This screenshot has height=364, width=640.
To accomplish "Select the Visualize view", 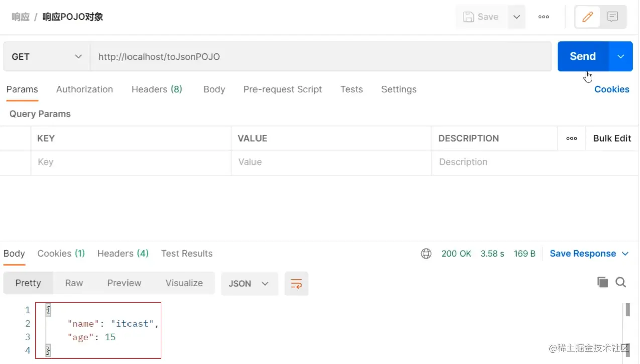I will tap(184, 283).
